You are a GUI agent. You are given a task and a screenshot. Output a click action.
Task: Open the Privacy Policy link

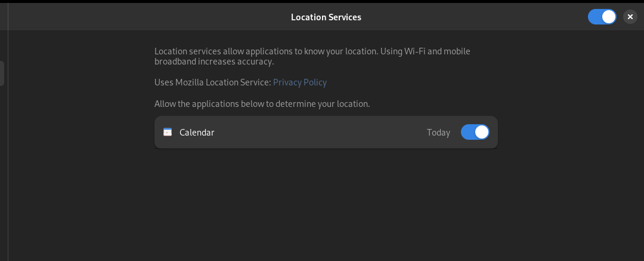pyautogui.click(x=300, y=82)
